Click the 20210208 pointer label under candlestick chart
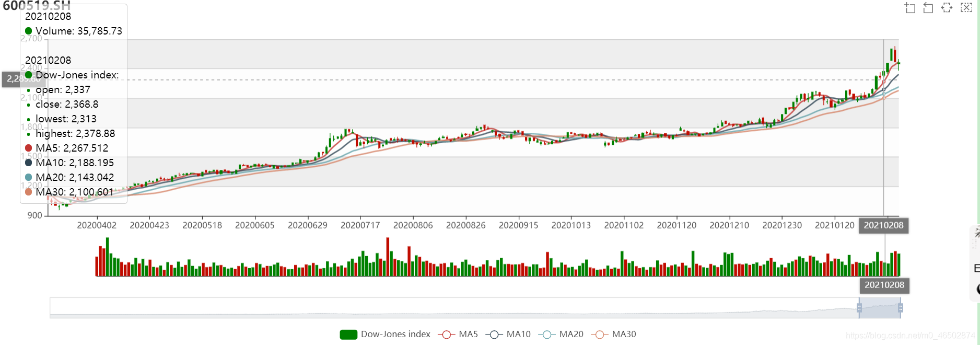Screen dimensions: 980x345 pos(883,225)
